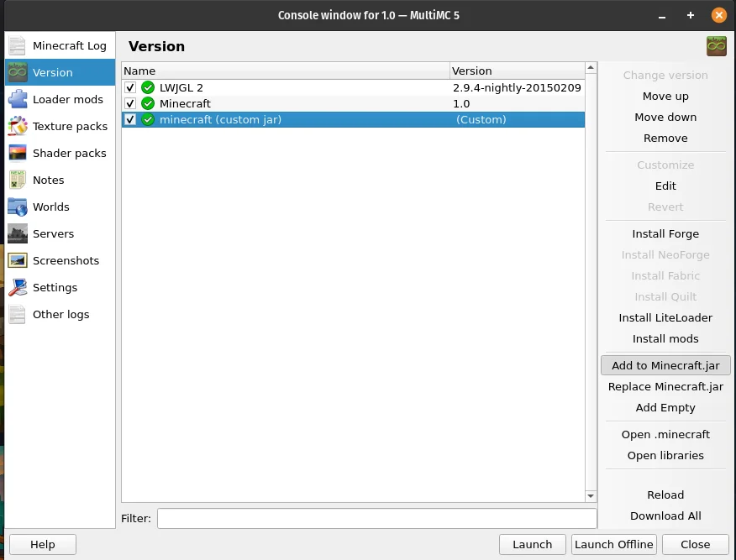Open the Notes newspaper icon
This screenshot has height=560, width=736.
(18, 180)
